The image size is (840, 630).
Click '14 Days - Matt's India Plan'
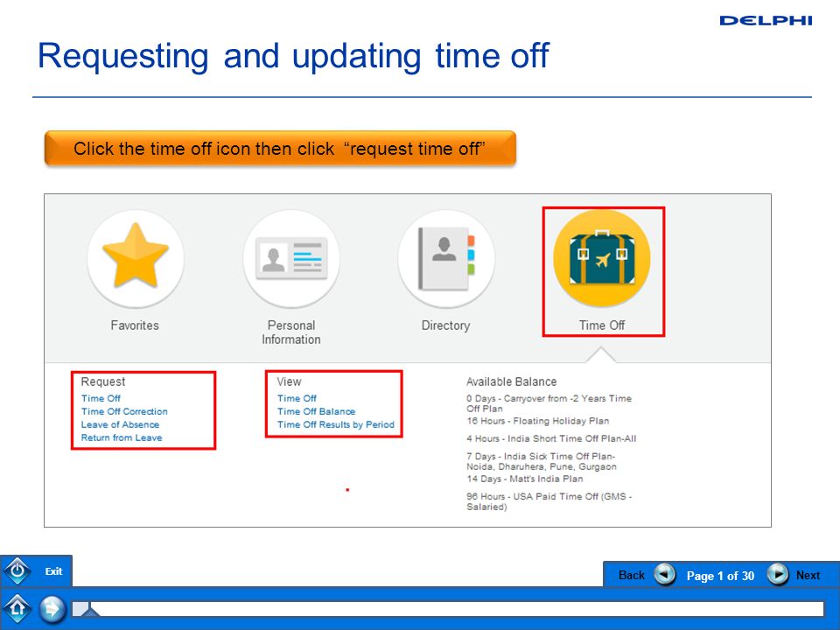tap(524, 479)
